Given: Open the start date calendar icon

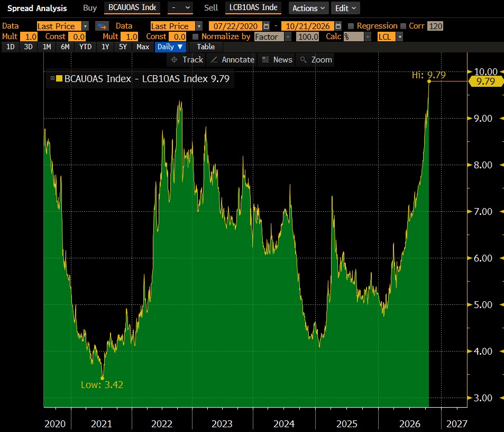Looking at the screenshot, I should coord(266,26).
